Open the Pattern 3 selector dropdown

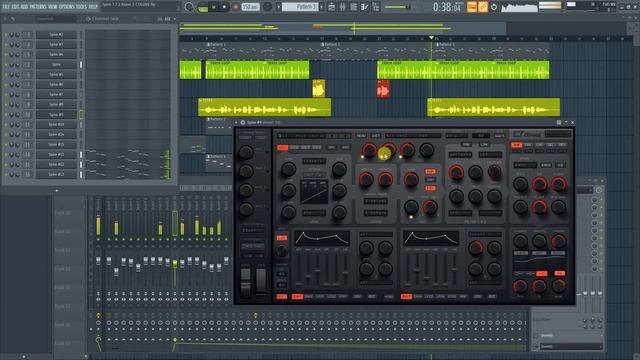click(300, 7)
